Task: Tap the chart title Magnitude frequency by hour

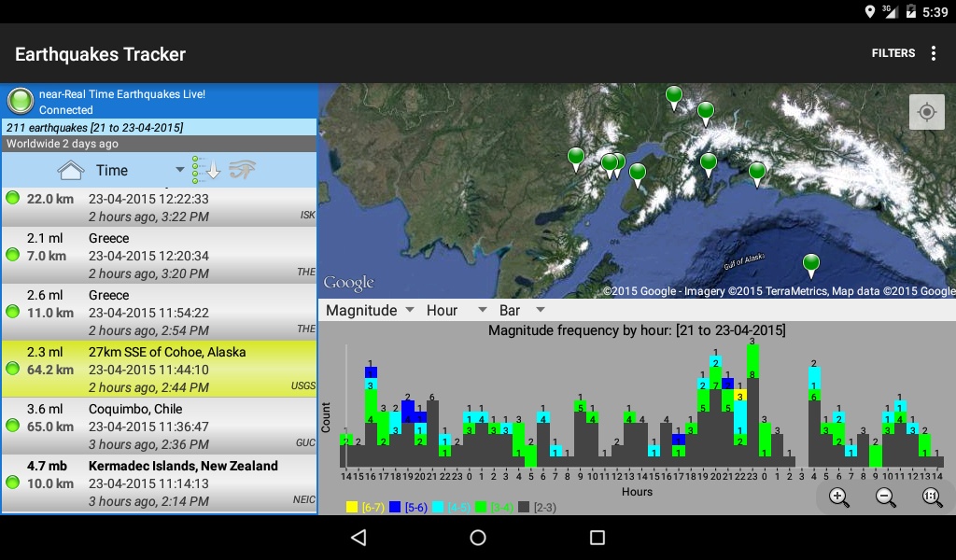Action: [x=637, y=330]
